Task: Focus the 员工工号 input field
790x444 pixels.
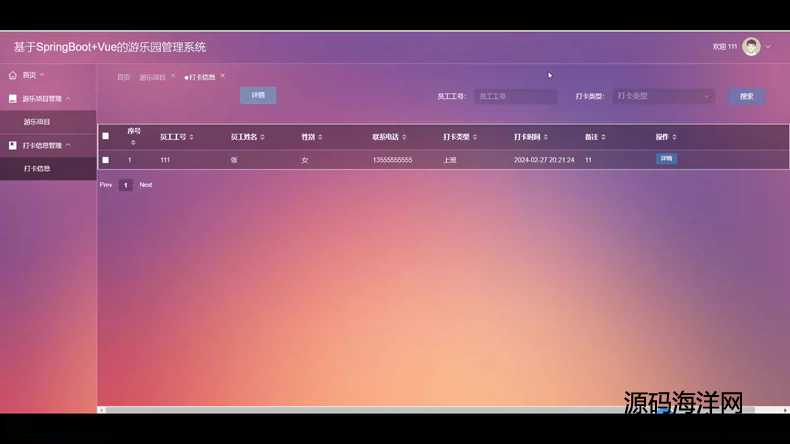Action: (x=515, y=97)
